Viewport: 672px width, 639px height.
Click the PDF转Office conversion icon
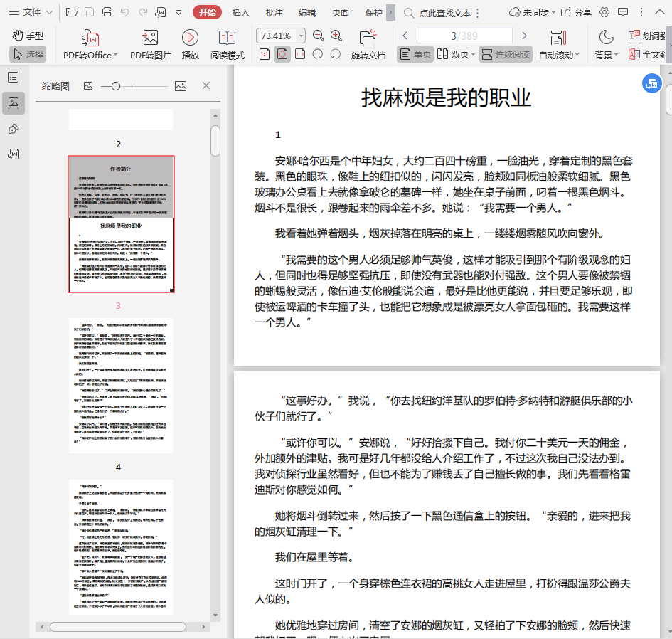coord(90,38)
